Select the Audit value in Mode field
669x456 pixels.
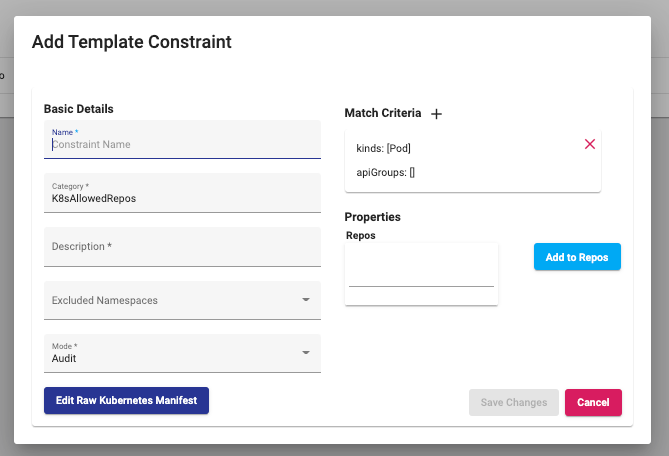[x=64, y=358]
